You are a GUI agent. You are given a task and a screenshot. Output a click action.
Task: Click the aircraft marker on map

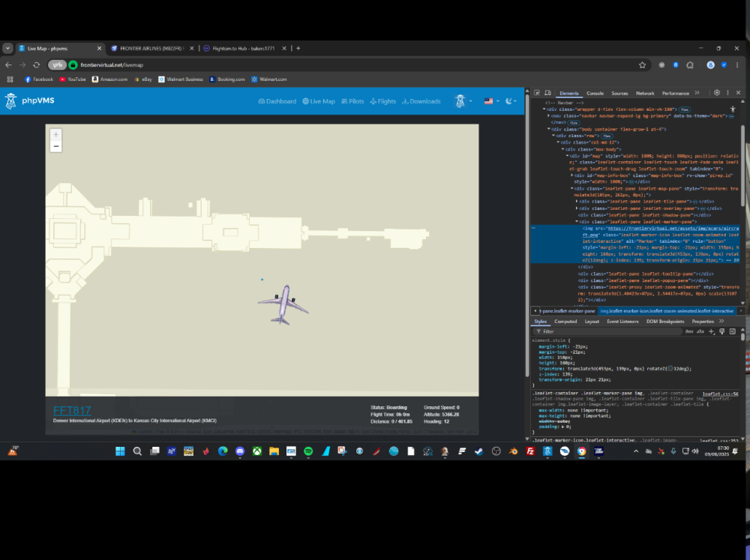tap(283, 304)
